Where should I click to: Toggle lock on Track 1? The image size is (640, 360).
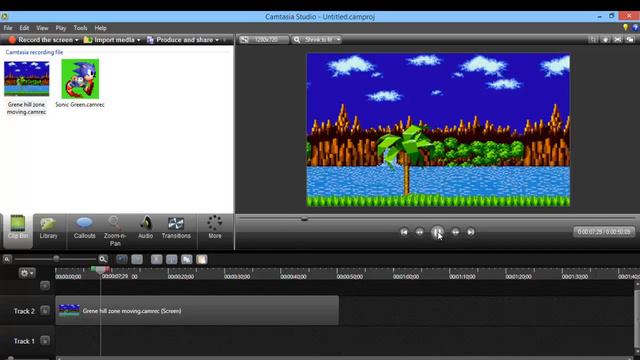click(x=45, y=340)
